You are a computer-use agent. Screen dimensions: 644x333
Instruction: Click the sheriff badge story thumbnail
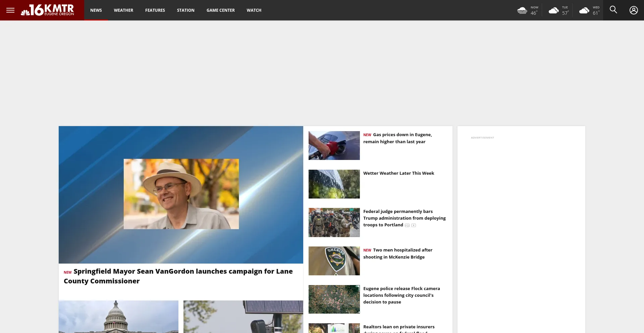pos(334,261)
